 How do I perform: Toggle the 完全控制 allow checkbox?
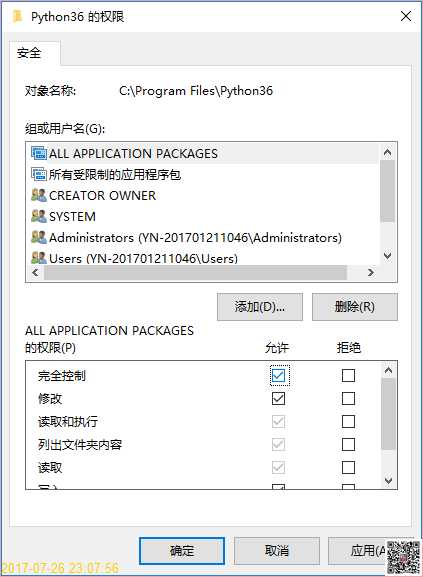pyautogui.click(x=278, y=376)
